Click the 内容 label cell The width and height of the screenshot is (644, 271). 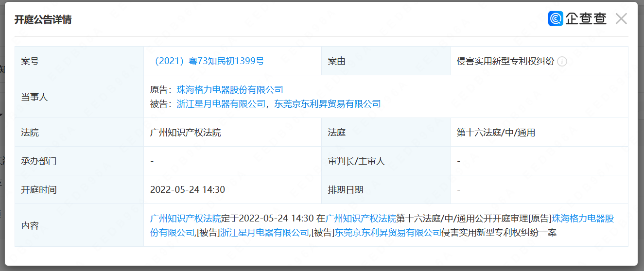(79, 225)
